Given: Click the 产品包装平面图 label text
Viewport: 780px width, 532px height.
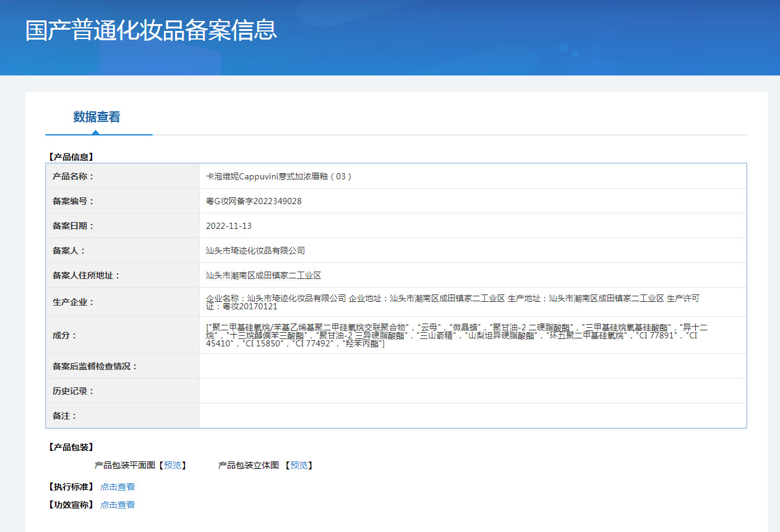Looking at the screenshot, I should (125, 465).
